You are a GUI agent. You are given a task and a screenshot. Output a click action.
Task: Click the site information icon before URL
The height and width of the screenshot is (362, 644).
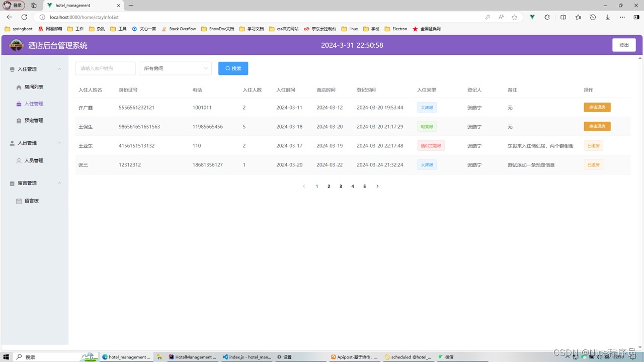pos(42,17)
